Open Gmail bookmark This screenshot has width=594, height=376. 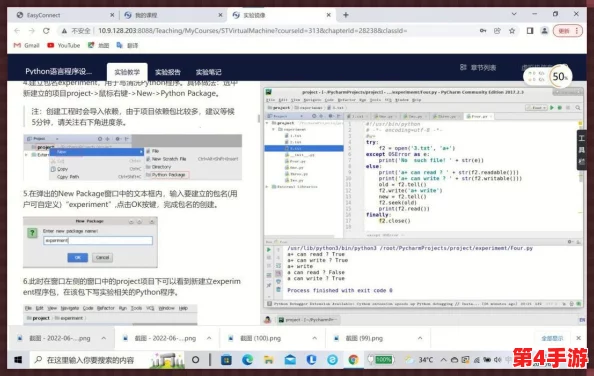point(27,45)
